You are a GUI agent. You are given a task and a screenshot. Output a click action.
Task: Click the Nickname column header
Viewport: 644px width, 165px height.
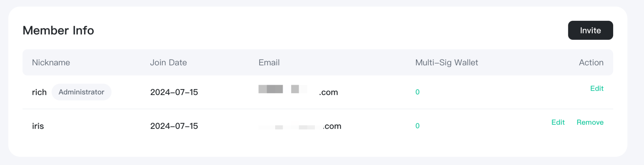click(51, 62)
